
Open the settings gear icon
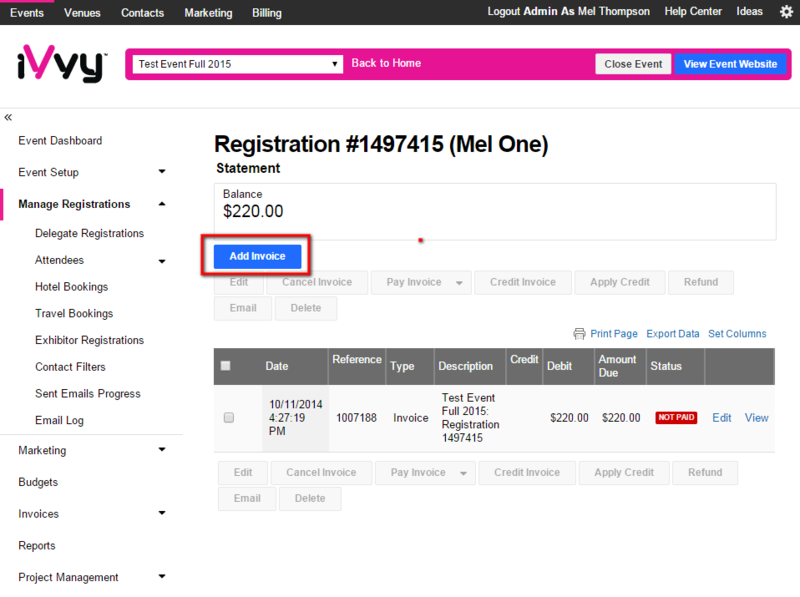pos(786,12)
